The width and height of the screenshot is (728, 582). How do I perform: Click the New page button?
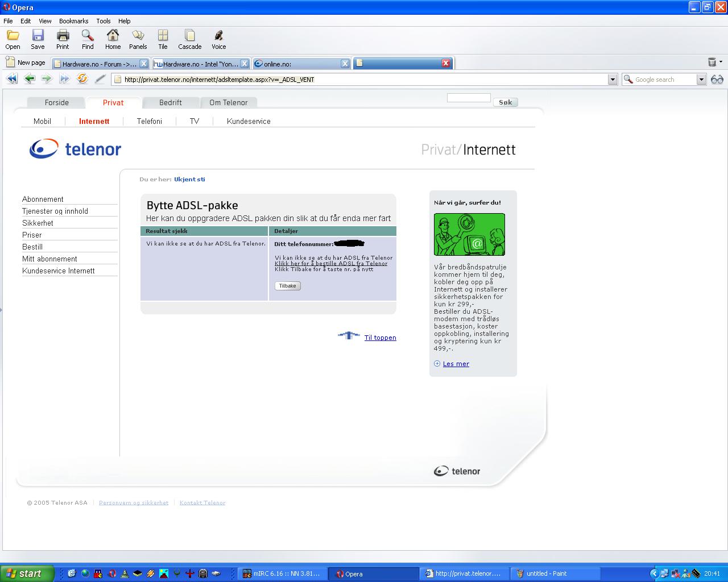pos(26,63)
